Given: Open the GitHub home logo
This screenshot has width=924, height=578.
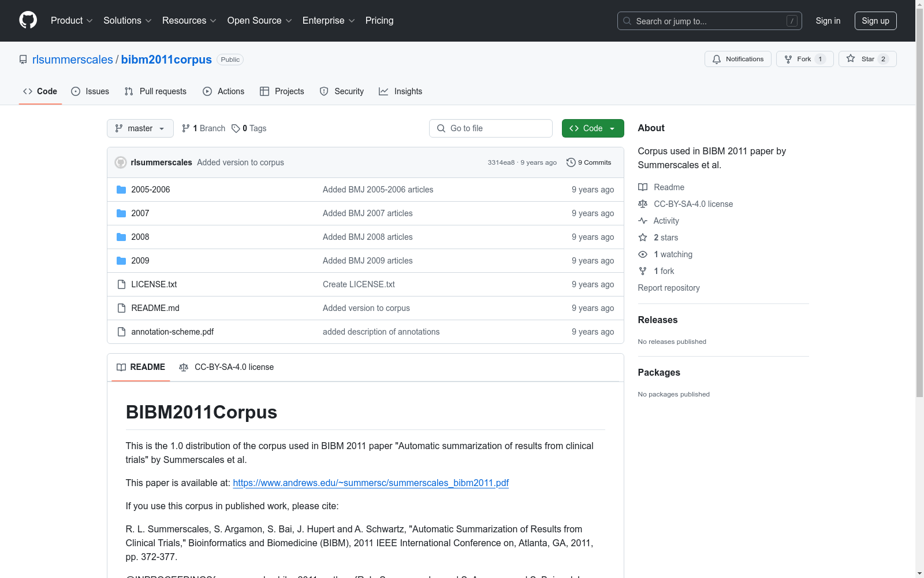Looking at the screenshot, I should [28, 20].
